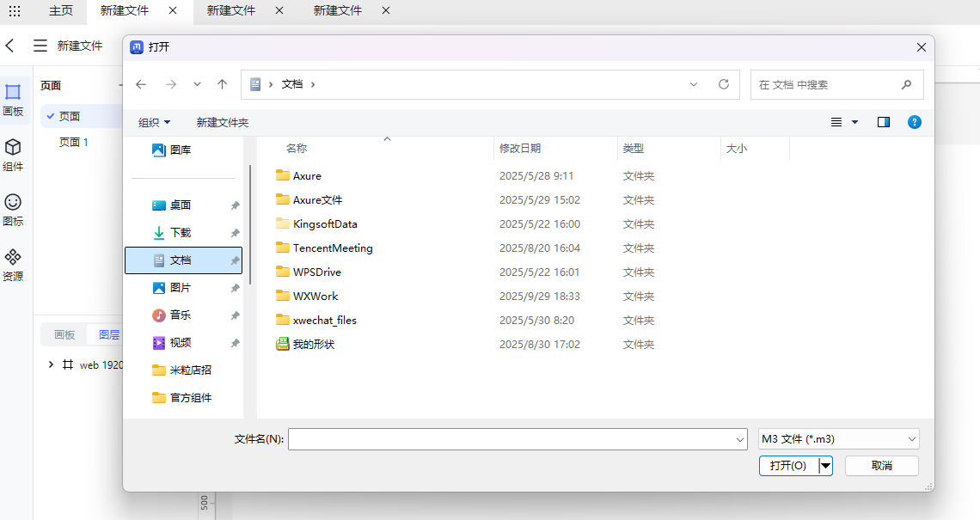Open the M3 文件 file type dropdown
Viewport: 980px width, 520px height.
[x=837, y=439]
